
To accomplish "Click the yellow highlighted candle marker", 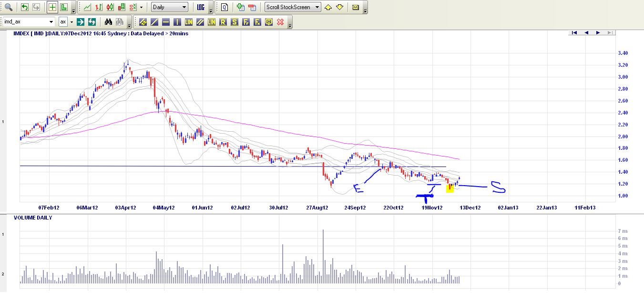I will click(x=450, y=188).
